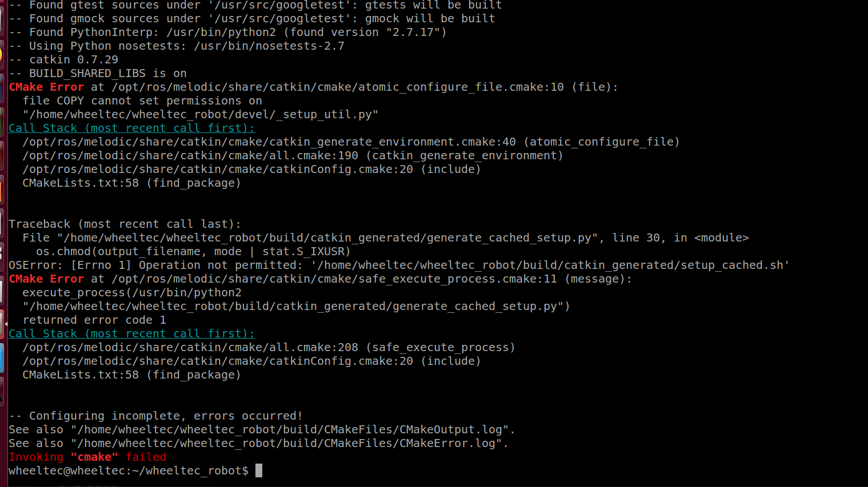This screenshot has height=487, width=868.
Task: Click the first 'CMakeLists.txt:58 (find_package)' line
Action: (x=131, y=183)
